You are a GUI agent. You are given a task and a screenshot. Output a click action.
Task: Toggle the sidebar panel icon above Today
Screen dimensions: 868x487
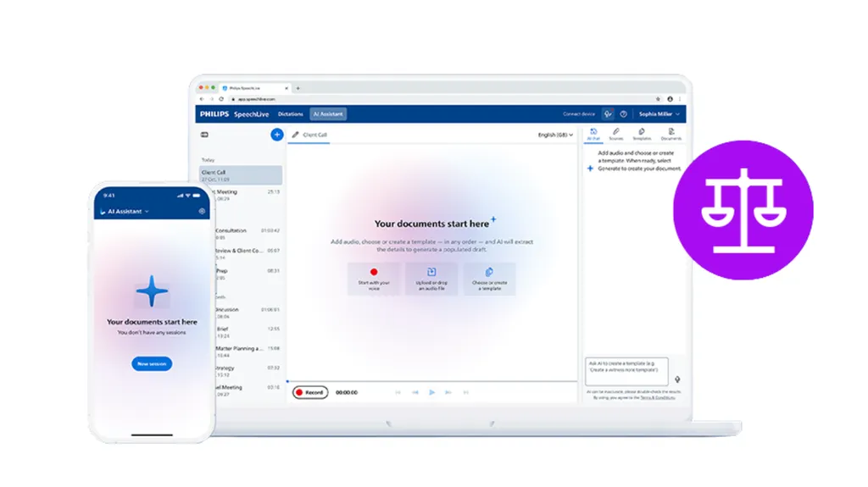(204, 135)
